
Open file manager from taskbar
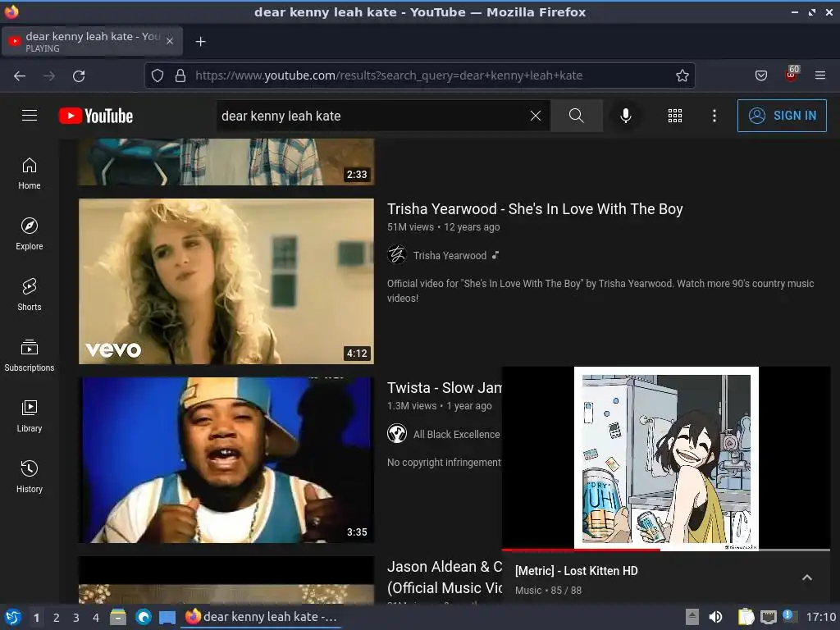[x=118, y=617]
